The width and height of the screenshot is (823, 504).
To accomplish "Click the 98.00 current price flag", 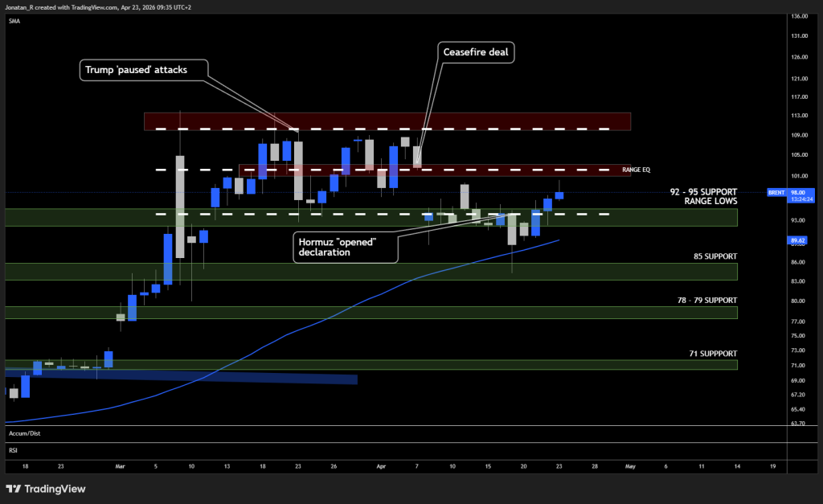I will pos(800,193).
